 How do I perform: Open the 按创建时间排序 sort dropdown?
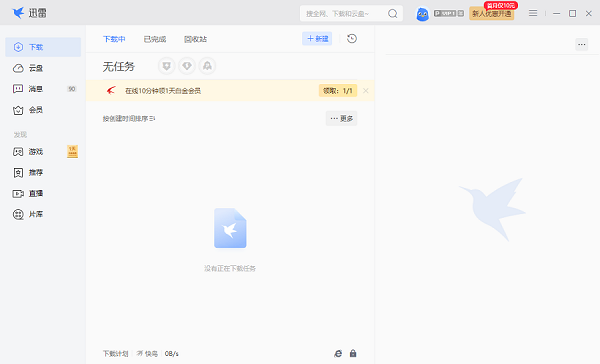point(129,119)
